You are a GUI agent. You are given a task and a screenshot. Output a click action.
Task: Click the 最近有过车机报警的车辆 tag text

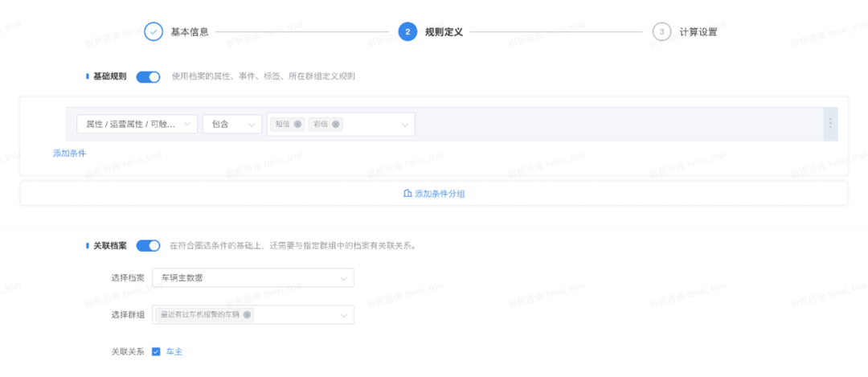pos(199,314)
